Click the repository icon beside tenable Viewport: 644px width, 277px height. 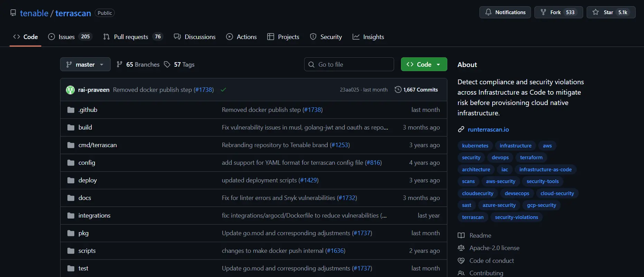pyautogui.click(x=13, y=13)
